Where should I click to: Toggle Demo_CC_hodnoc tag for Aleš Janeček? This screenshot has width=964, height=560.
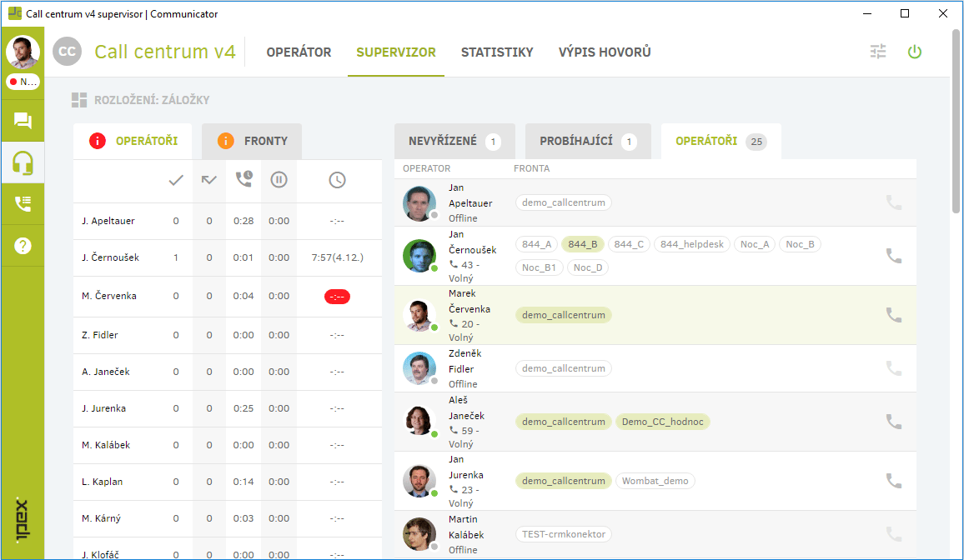[x=663, y=422]
